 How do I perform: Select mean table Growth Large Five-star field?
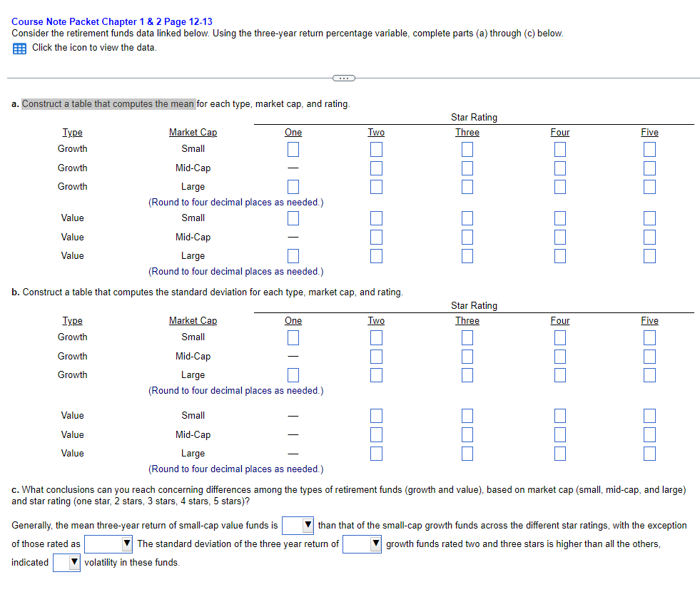649,187
